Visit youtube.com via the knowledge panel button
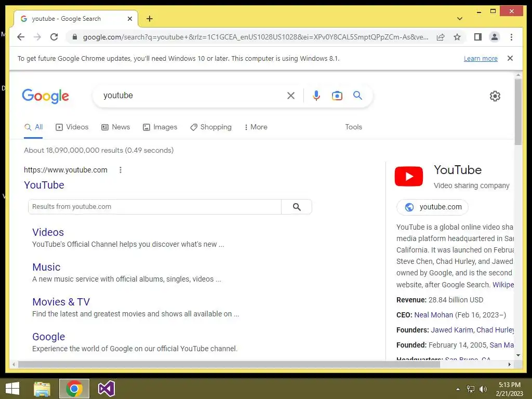This screenshot has width=532, height=399. pos(432,207)
